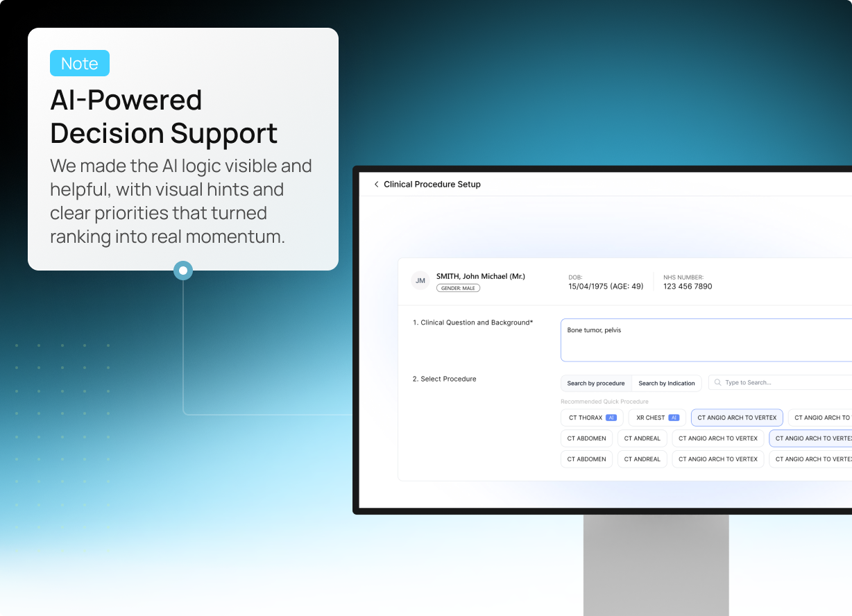Switch to the Search by procedure tab
The width and height of the screenshot is (852, 616).
point(595,383)
